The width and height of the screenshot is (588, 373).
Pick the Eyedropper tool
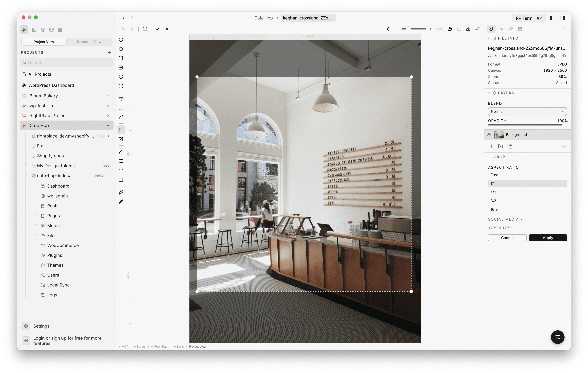point(121,202)
